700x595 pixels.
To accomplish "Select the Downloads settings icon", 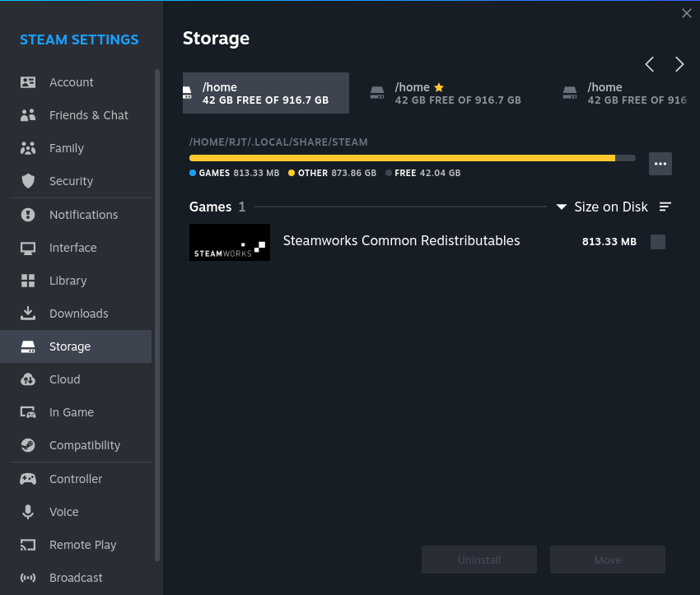I will coord(28,314).
